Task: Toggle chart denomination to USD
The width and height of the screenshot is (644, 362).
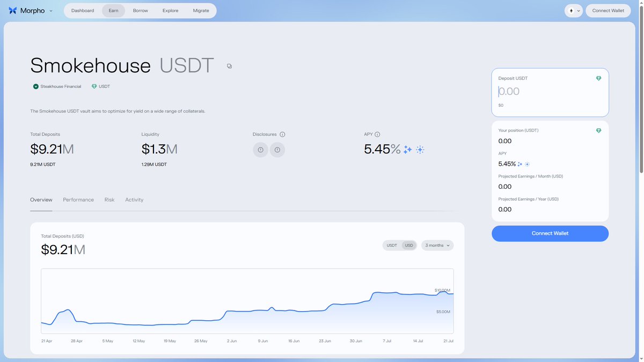Action: [409, 246]
